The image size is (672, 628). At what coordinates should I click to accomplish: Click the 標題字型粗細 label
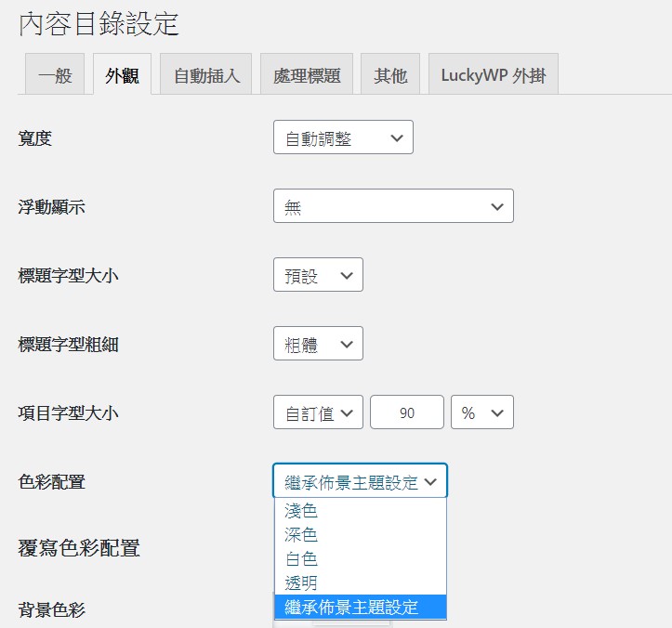(x=68, y=345)
